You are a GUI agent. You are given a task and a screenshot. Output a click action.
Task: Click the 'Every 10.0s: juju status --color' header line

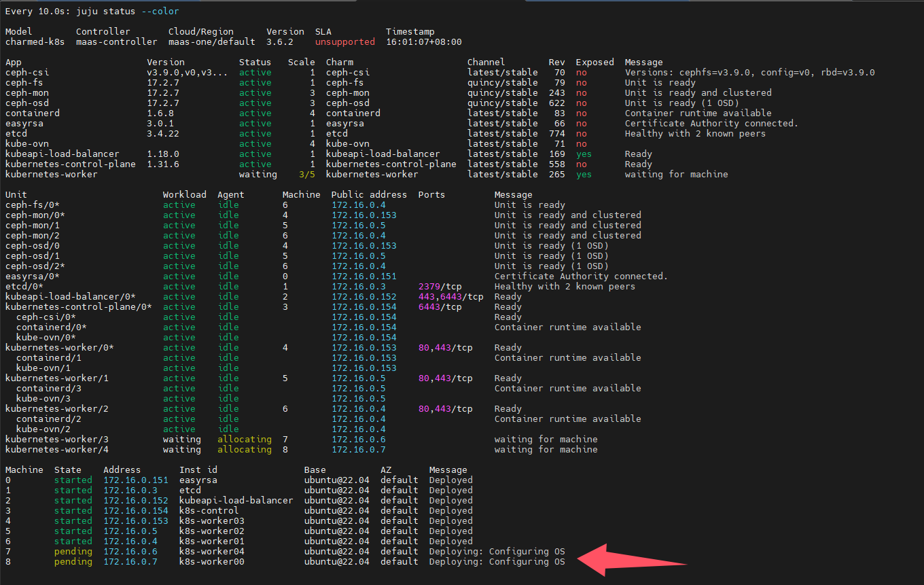pyautogui.click(x=92, y=12)
